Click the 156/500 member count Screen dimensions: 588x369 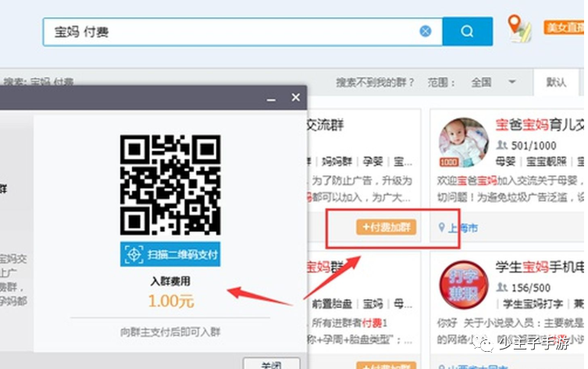[531, 288]
